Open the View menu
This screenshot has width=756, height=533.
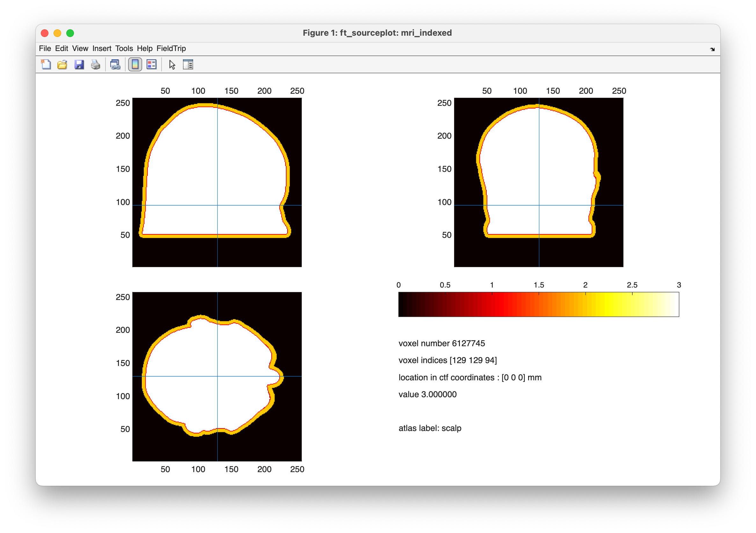point(80,48)
